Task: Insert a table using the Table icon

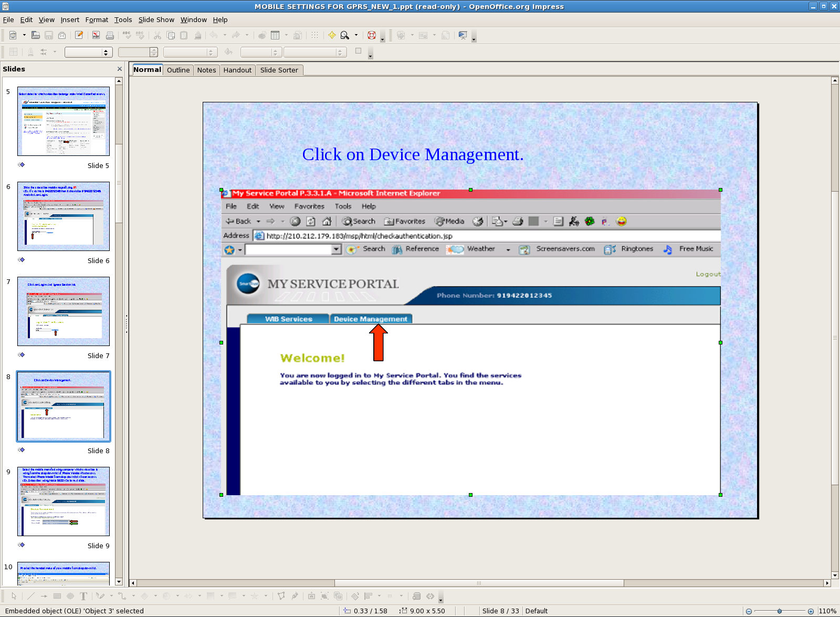Action: point(275,35)
